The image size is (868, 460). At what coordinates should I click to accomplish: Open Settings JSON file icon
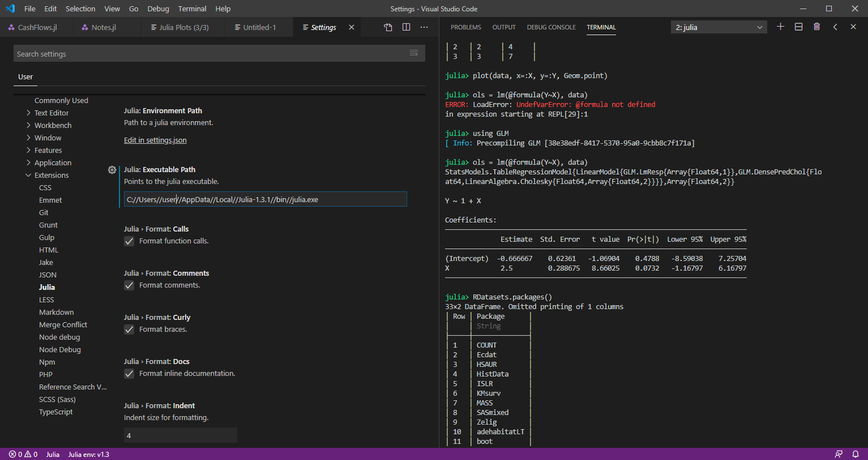click(388, 27)
